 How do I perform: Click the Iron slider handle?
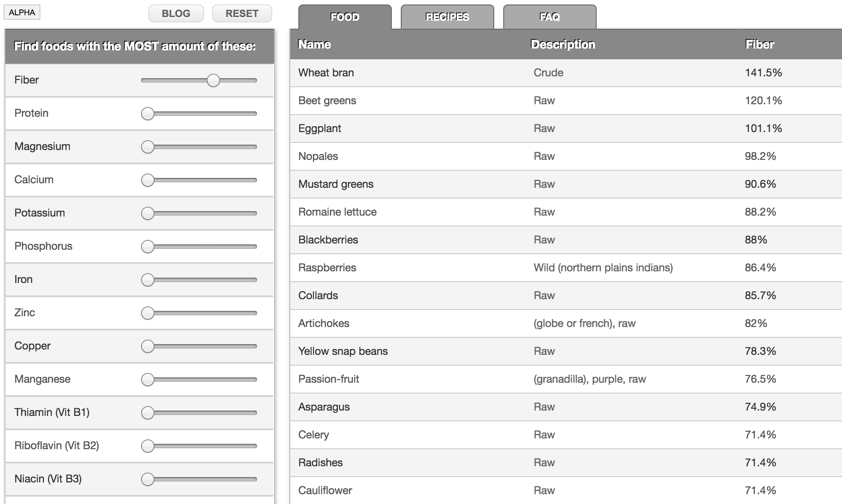coord(147,280)
